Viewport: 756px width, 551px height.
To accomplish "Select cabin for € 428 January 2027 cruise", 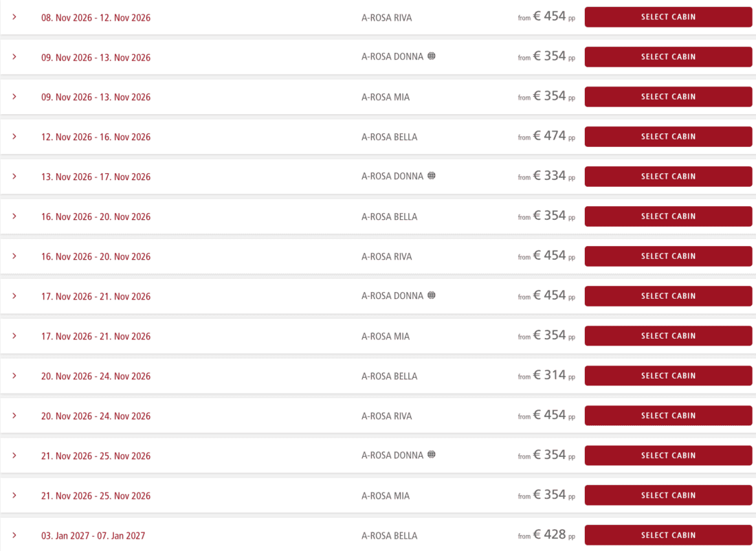I will point(668,535).
